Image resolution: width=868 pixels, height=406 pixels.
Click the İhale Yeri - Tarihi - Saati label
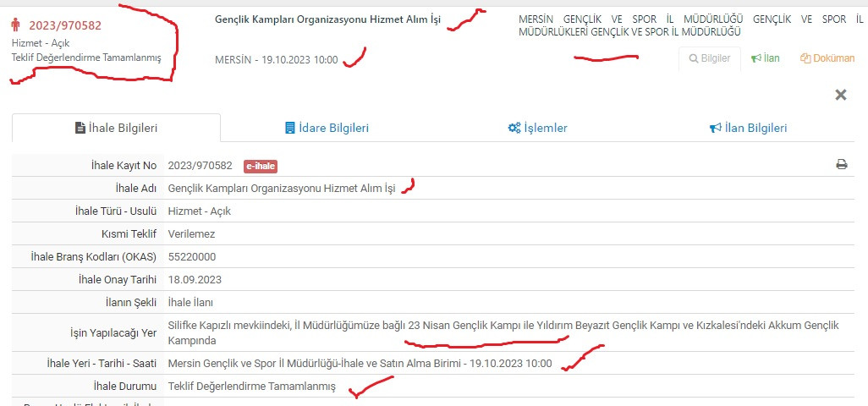click(x=102, y=364)
